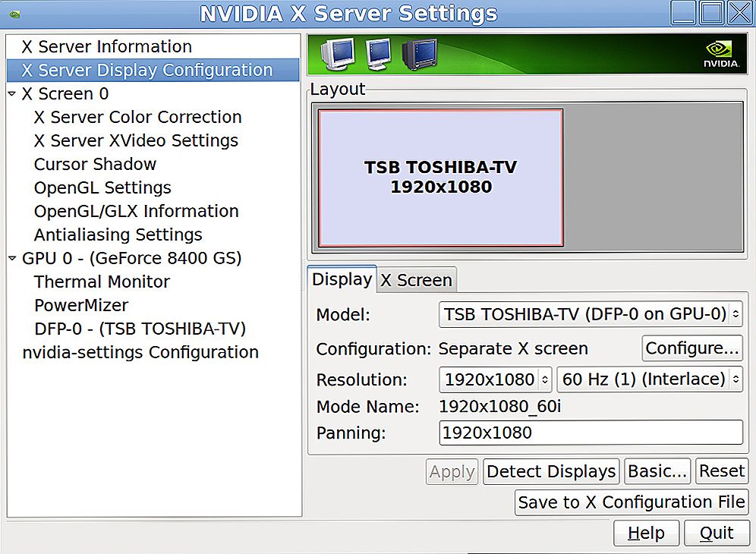Click the Panning input field
Image resolution: width=756 pixels, height=554 pixels.
point(591,433)
